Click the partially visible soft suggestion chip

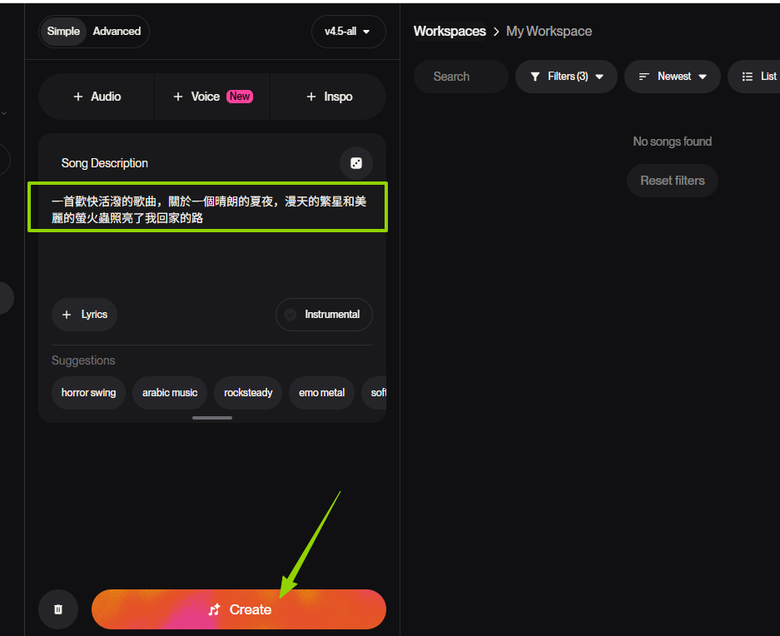[x=375, y=393]
